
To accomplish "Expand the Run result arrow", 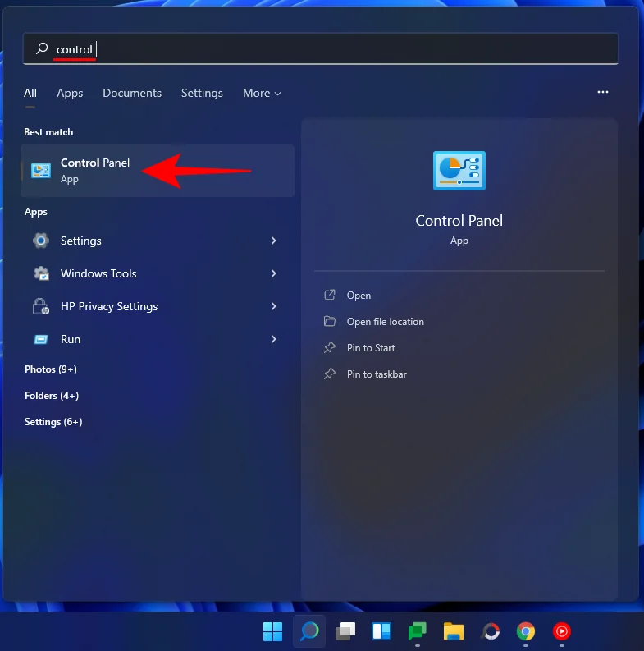I will [273, 340].
